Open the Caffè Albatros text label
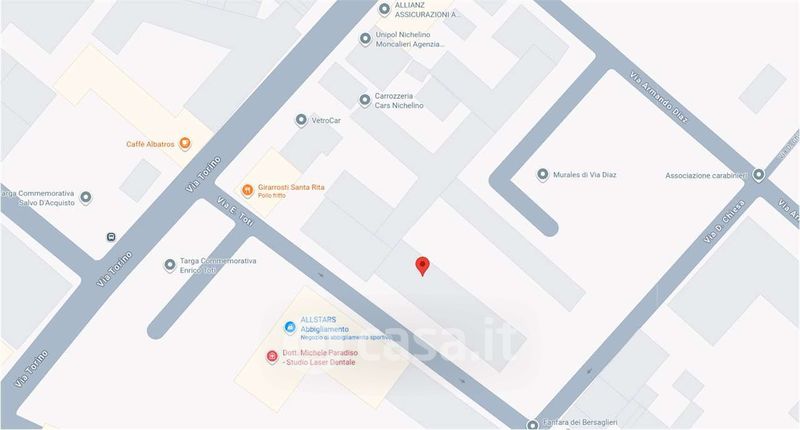800x430 pixels. pyautogui.click(x=150, y=144)
